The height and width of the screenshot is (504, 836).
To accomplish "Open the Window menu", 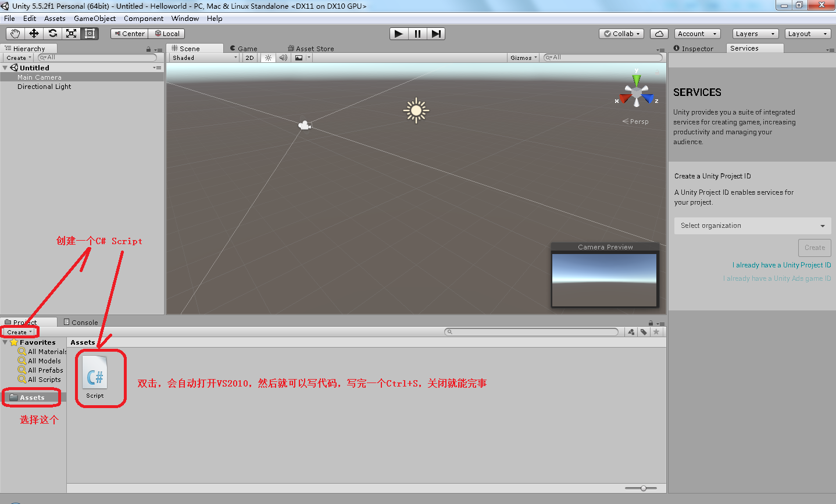I will 185,19.
